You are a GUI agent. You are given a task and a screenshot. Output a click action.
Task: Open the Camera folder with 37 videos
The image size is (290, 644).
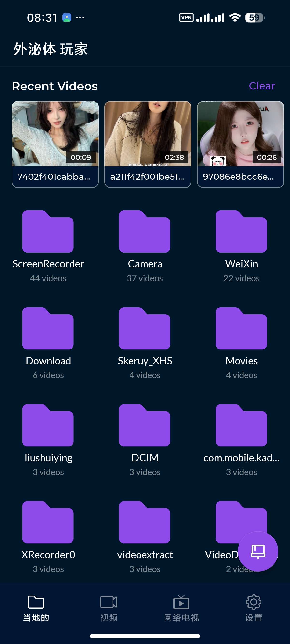[145, 232]
